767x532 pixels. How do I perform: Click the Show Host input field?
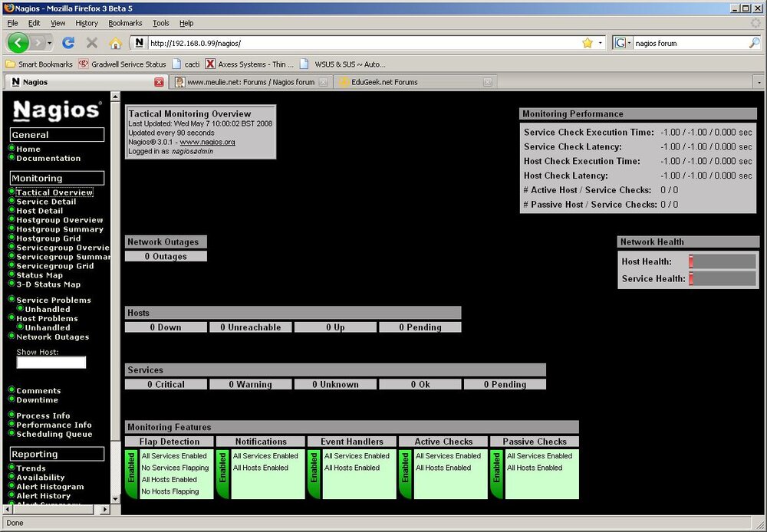[51, 363]
